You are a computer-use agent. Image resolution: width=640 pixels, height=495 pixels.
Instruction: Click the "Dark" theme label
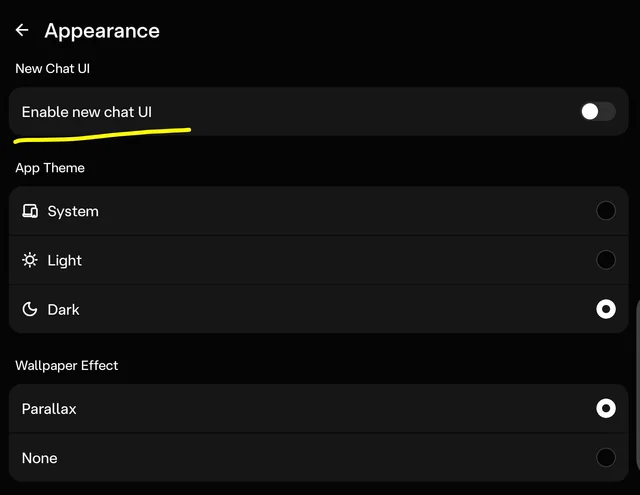(64, 309)
